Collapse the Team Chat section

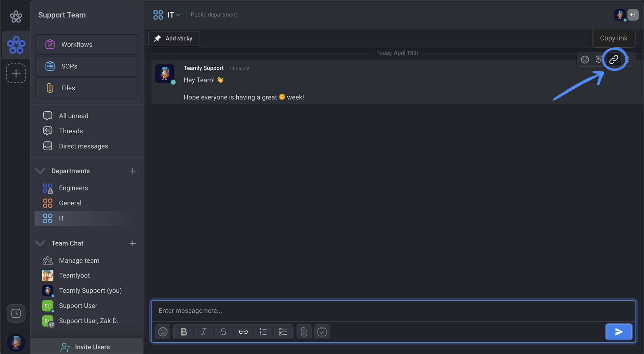[40, 243]
